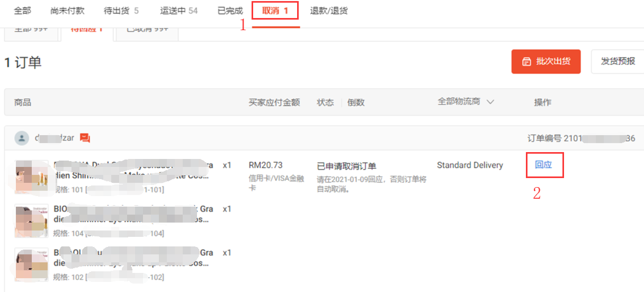The image size is (644, 292).
Task: Click the 批次出货 button
Action: point(546,61)
